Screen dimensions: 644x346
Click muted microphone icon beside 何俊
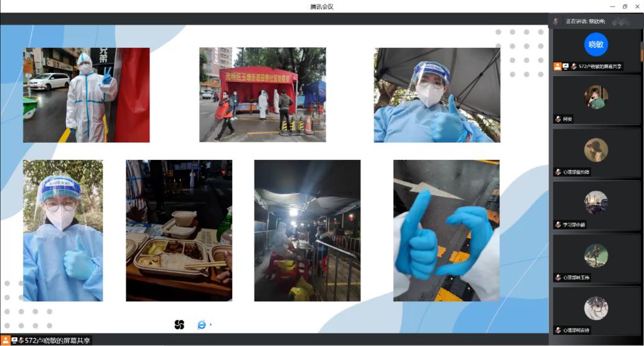pyautogui.click(x=558, y=119)
